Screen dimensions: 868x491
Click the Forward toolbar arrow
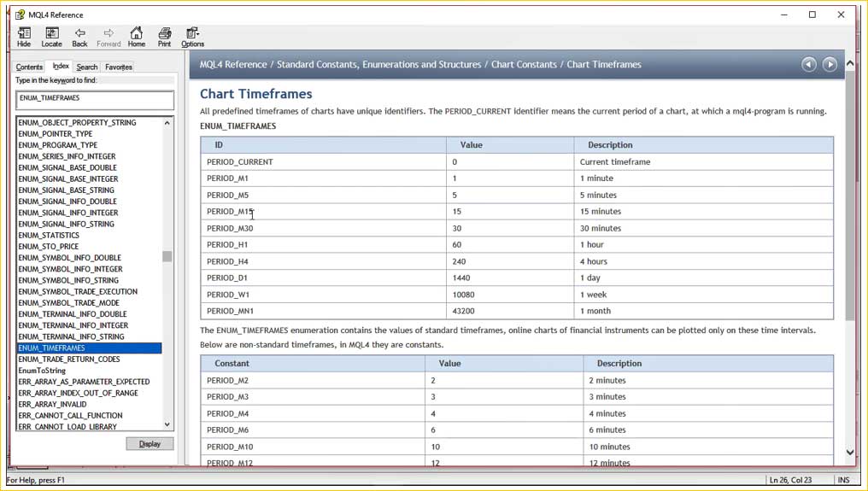108,37
